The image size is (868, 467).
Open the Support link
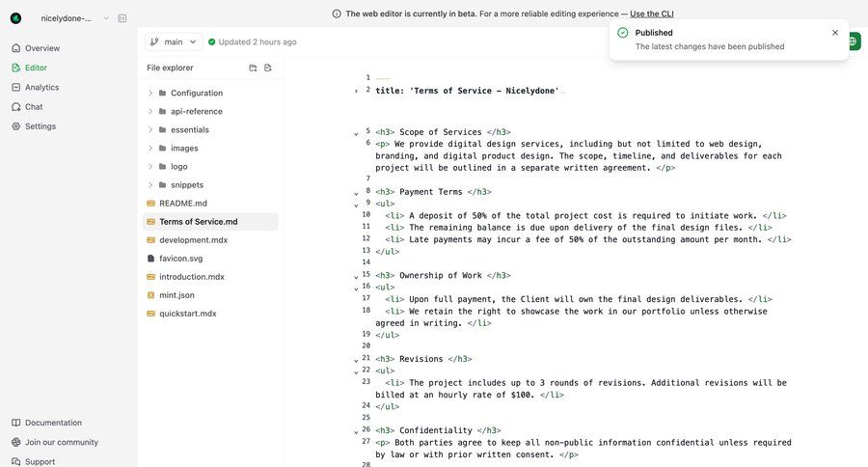[x=40, y=461]
